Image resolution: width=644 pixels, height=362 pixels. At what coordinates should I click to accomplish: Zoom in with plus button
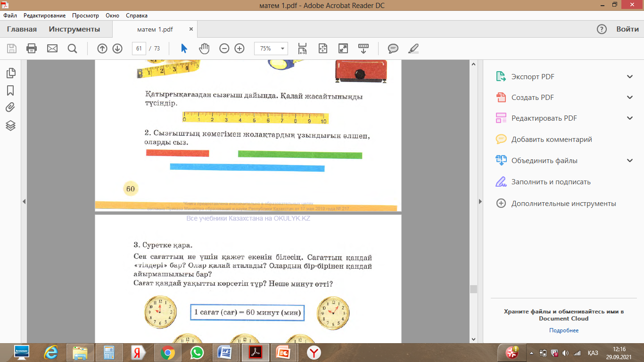(x=239, y=49)
